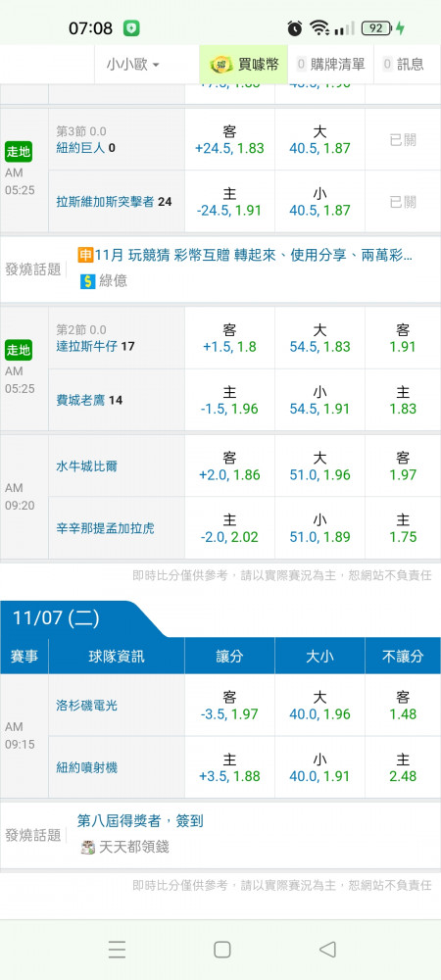The image size is (441, 980).
Task: Tap the avatar icon beside 天天都領錢
Action: (x=88, y=848)
